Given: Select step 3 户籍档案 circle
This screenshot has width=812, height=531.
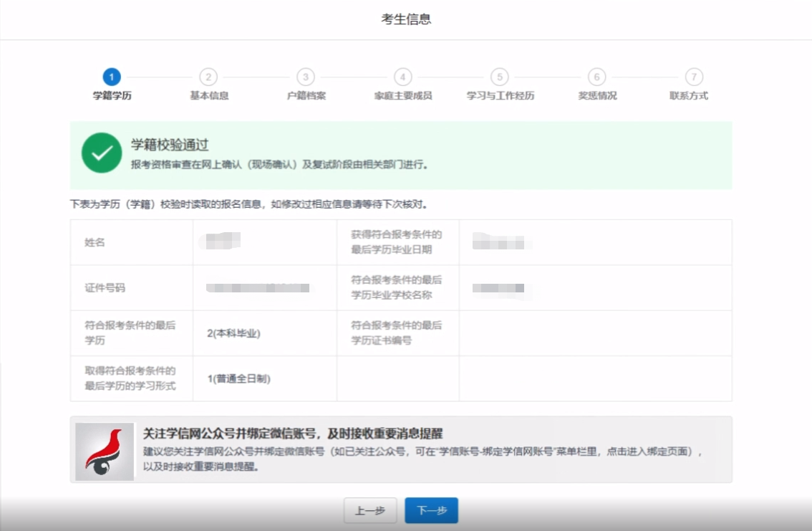Looking at the screenshot, I should pyautogui.click(x=306, y=77).
